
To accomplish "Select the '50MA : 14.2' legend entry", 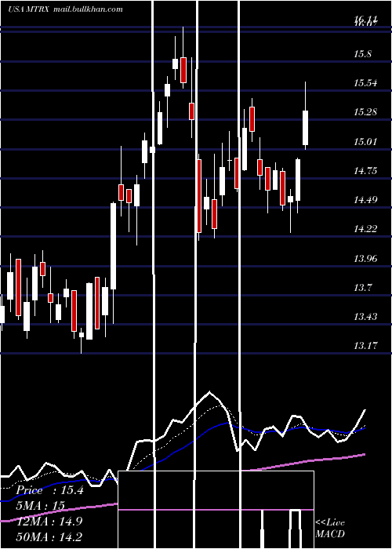I will click(x=49, y=536).
